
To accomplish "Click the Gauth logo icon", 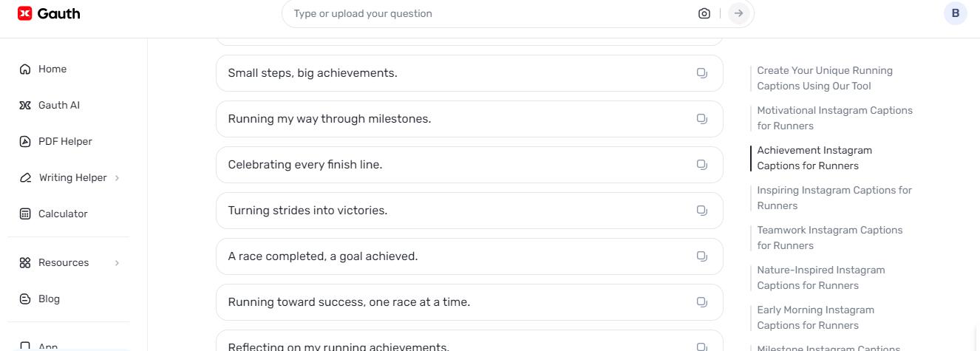I will pos(25,13).
